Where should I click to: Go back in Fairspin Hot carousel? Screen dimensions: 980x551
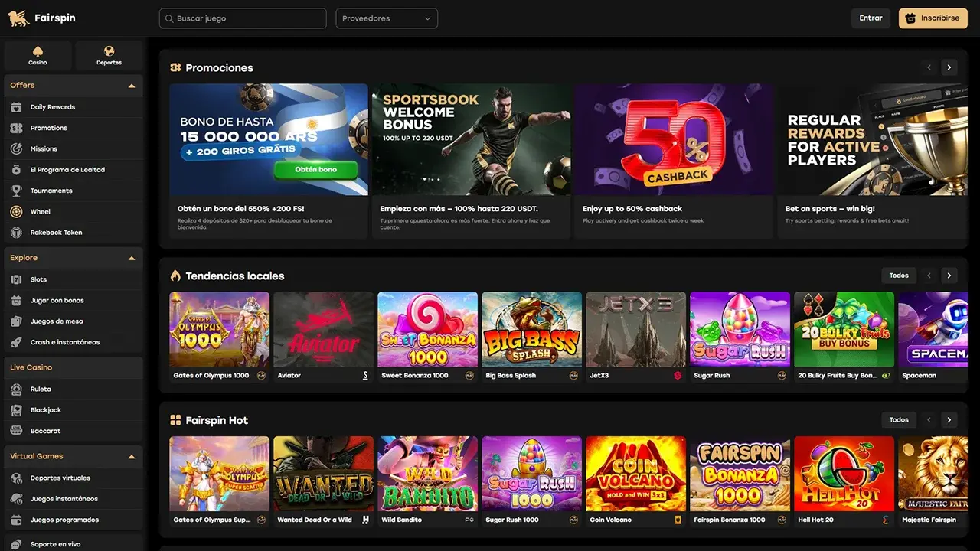pyautogui.click(x=929, y=420)
